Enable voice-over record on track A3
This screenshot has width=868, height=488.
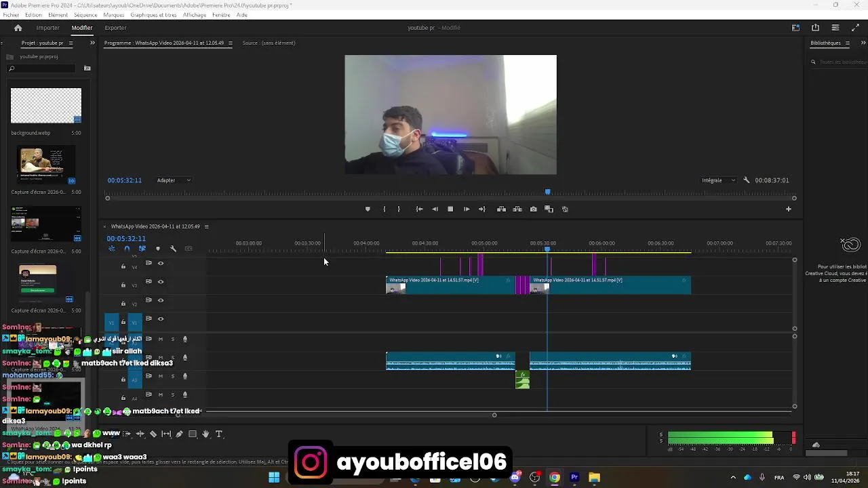(x=184, y=376)
